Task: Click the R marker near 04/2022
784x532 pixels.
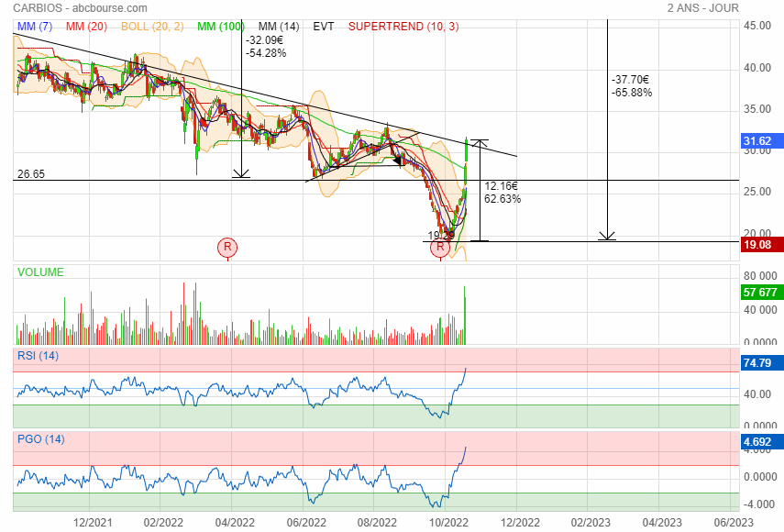Action: pyautogui.click(x=227, y=247)
